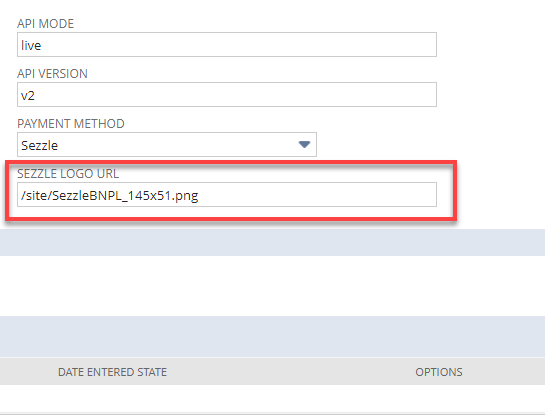Open the Payment Method combo box showing Sezzle
Image resolution: width=545 pixels, height=420 pixels.
[x=167, y=144]
